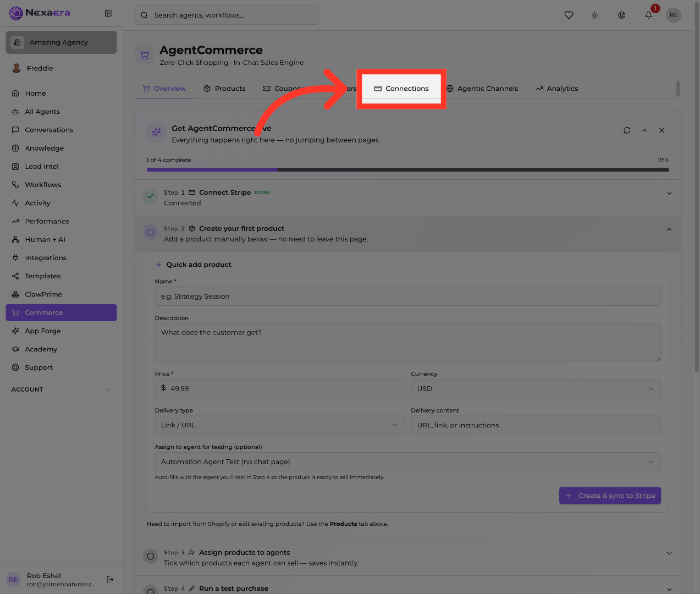Open Performance page
The width and height of the screenshot is (700, 594).
[x=61, y=221]
